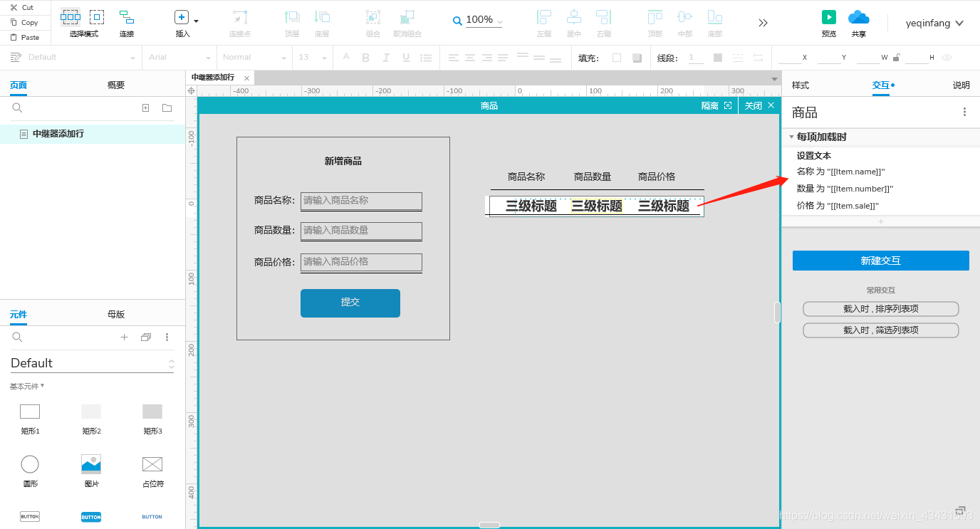Click 载入时, 排序列表项 quick interaction
Screen dimensions: 980x529
(x=881, y=309)
